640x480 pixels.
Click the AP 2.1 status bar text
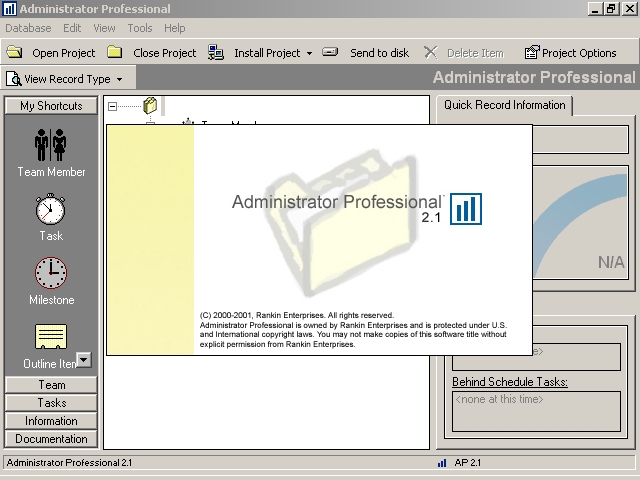click(467, 463)
